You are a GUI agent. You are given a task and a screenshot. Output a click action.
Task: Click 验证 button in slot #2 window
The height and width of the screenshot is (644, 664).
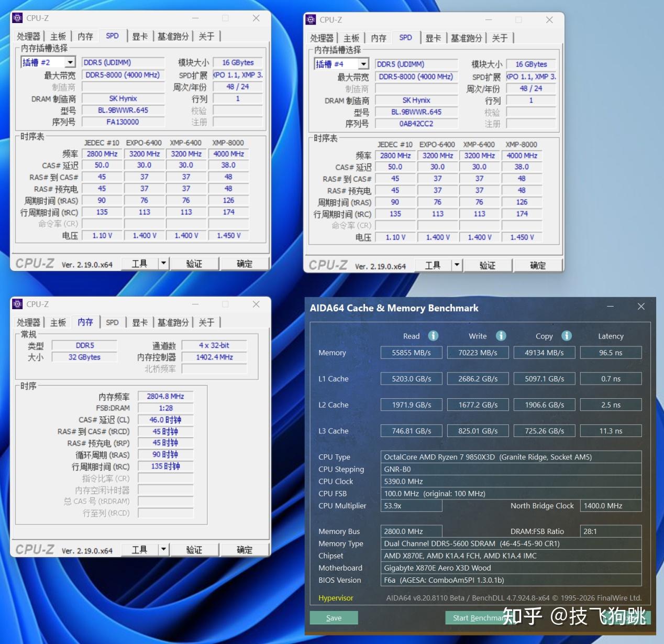(x=194, y=264)
